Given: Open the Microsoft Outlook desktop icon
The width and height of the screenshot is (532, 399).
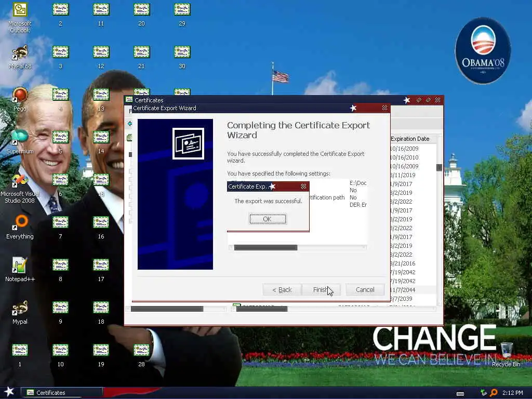Looking at the screenshot, I should pos(20,18).
